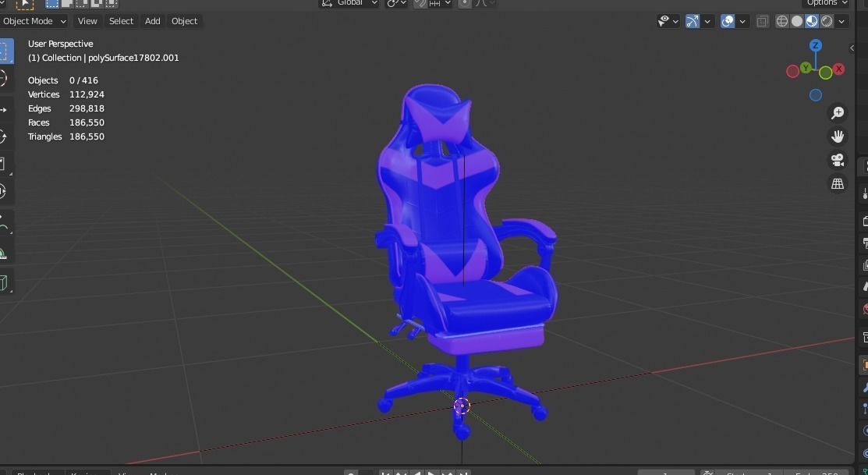Click the 3D cursor at the chair base
Image resolution: width=868 pixels, height=475 pixels.
click(462, 406)
